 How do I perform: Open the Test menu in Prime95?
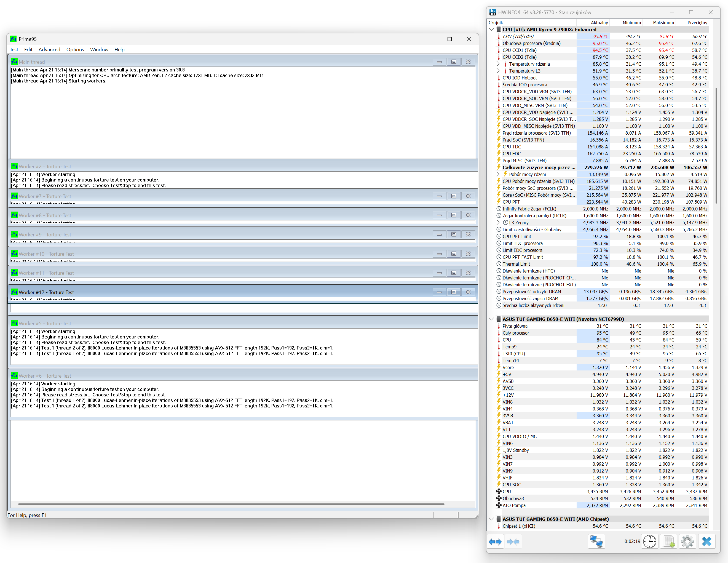(14, 50)
